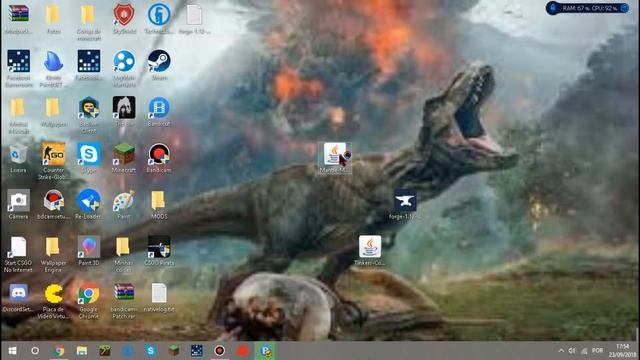Click the Cortana circle on taskbar
The height and width of the screenshot is (360, 640).
35,351
